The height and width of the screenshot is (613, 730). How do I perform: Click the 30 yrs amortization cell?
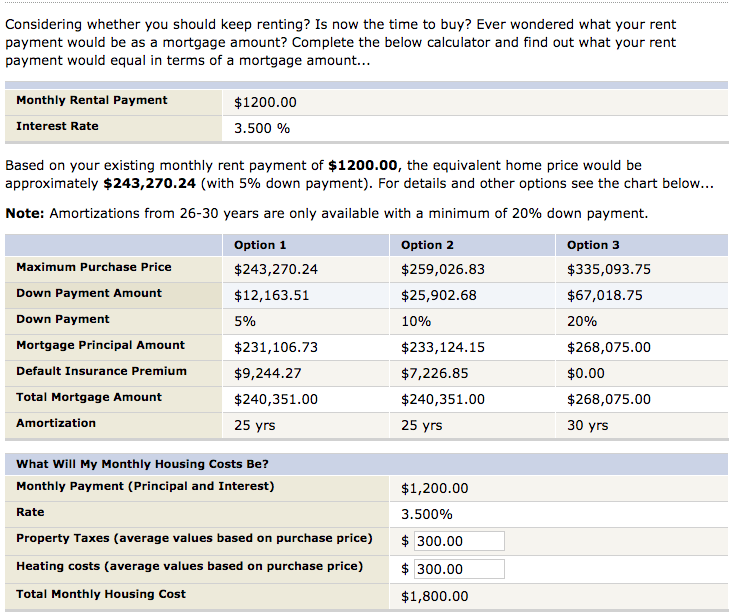point(587,425)
